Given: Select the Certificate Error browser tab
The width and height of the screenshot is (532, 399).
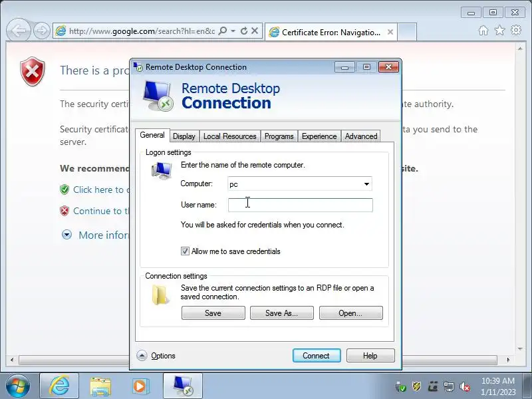Looking at the screenshot, I should click(331, 32).
